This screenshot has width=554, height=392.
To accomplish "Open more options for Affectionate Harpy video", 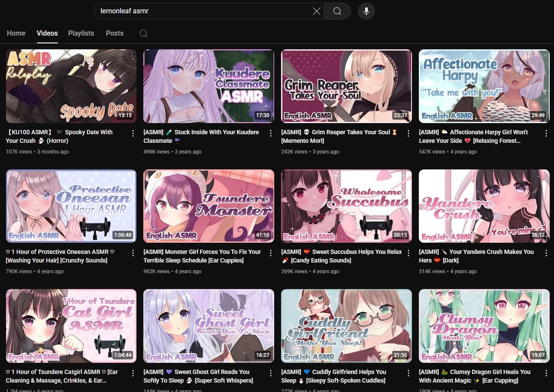I will point(546,133).
